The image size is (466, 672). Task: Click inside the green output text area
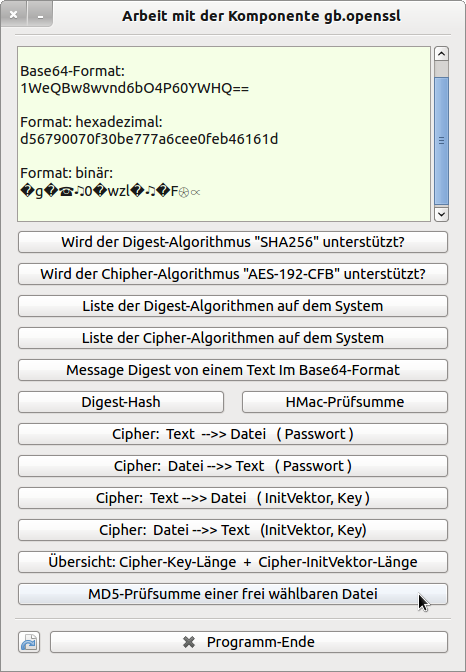click(x=224, y=134)
